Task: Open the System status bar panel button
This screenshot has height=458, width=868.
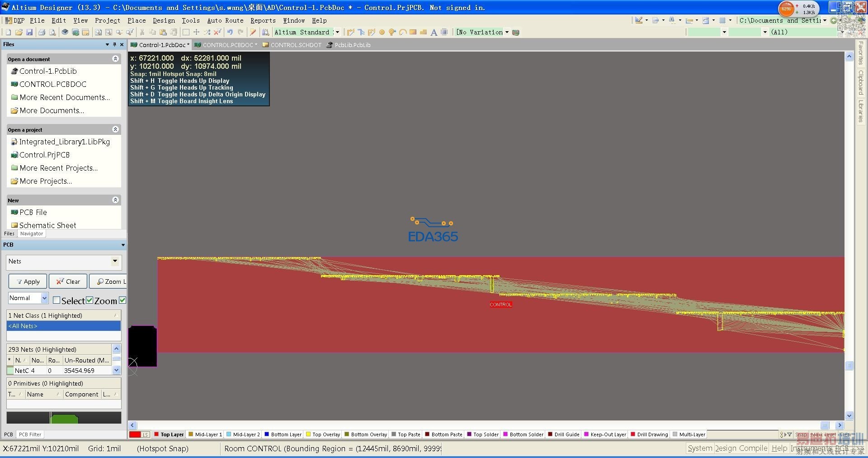Action: pyautogui.click(x=700, y=448)
